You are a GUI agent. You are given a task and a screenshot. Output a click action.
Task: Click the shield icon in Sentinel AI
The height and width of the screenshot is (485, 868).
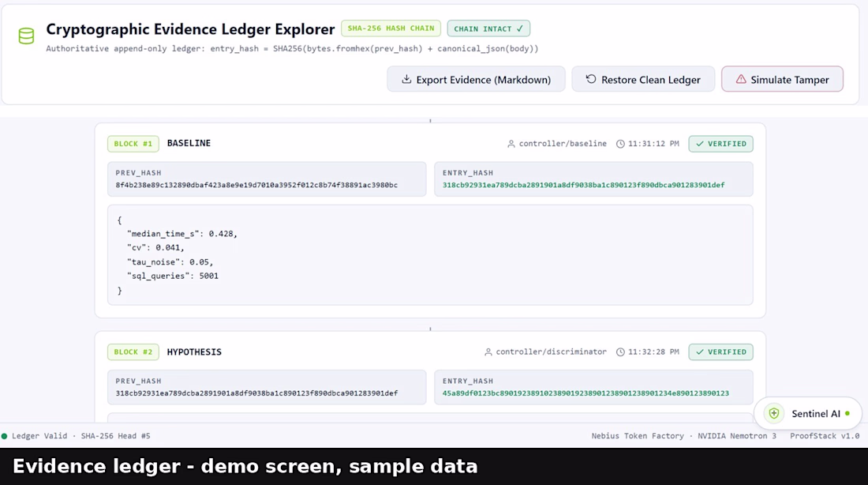click(774, 413)
